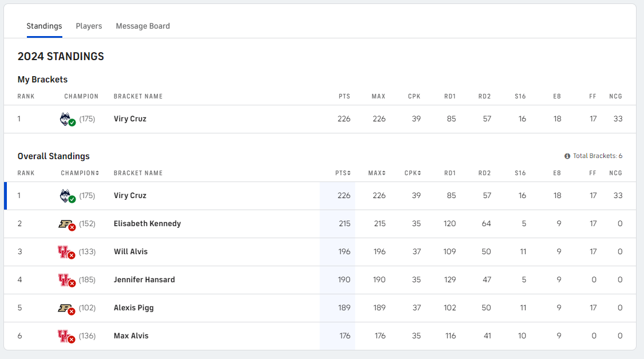
Task: Open Jennifer Hansard's bracket
Action: [x=144, y=280]
